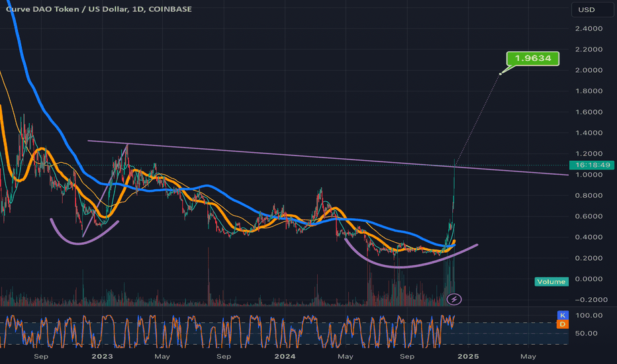Click the 1.6000 price axis label
This screenshot has width=617, height=364.
coord(589,112)
